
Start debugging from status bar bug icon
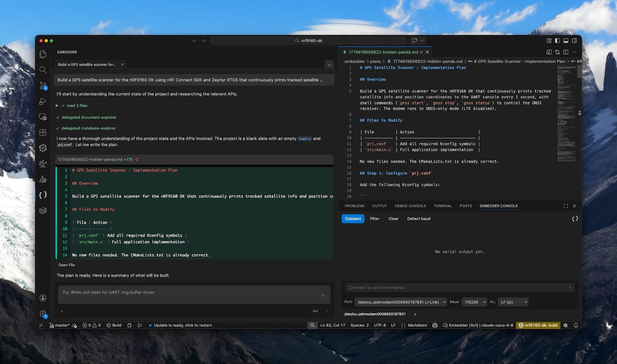coord(129,325)
